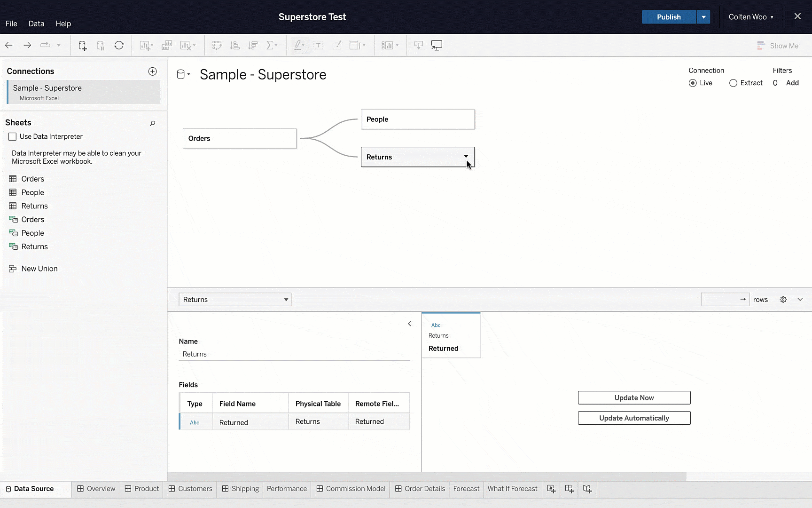Click the Update Automatically button

[634, 418]
